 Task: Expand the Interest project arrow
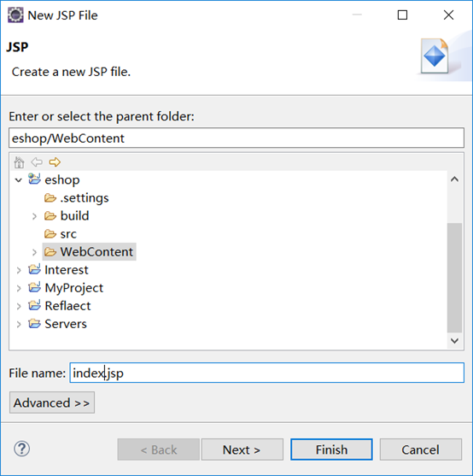[19, 270]
